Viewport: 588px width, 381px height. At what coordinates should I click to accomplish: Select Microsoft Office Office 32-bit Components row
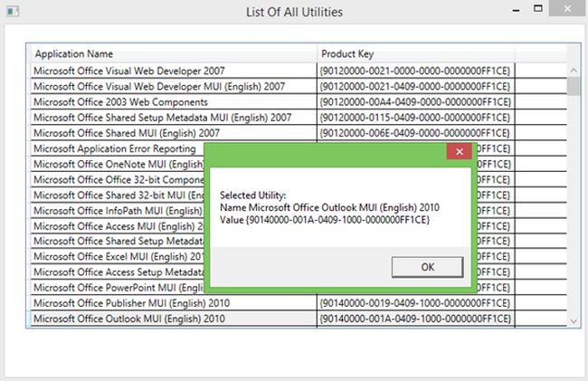[118, 179]
